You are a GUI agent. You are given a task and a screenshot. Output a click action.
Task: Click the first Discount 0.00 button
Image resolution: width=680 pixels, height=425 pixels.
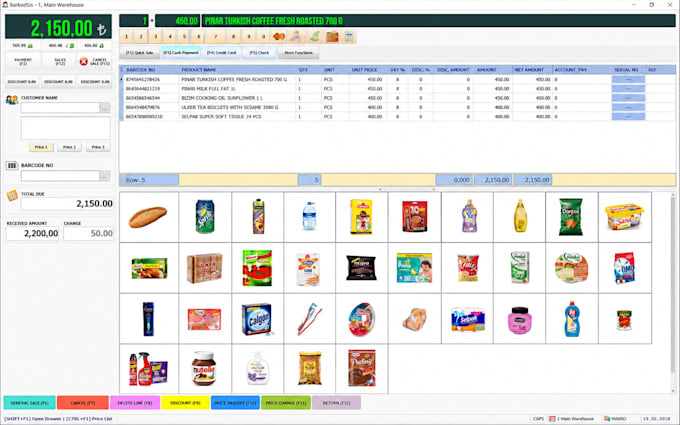coord(22,82)
